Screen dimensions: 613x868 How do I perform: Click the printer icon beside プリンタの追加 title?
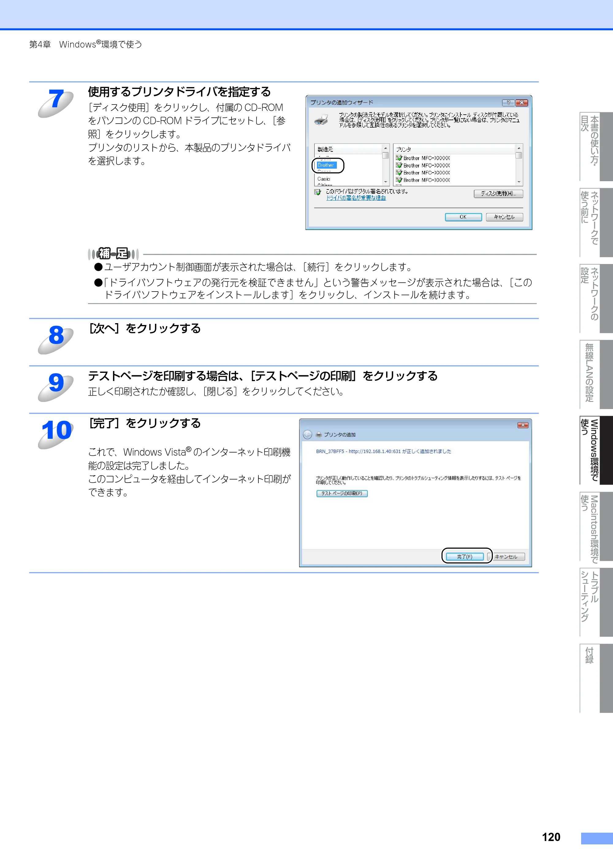pyautogui.click(x=318, y=435)
